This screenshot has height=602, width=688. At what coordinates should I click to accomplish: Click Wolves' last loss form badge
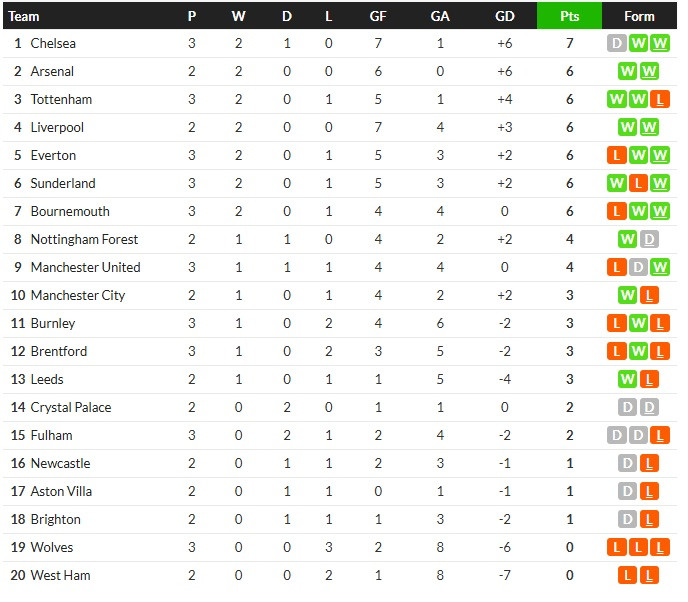point(660,547)
